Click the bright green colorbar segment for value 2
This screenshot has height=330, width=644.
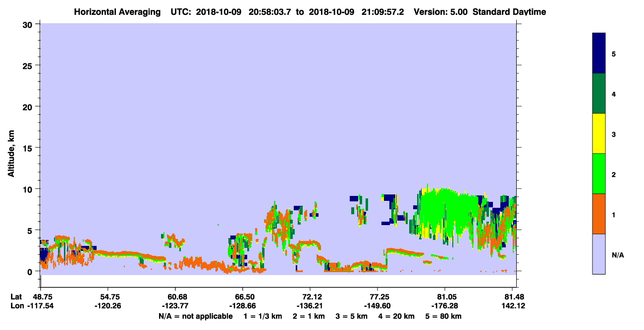coord(599,174)
